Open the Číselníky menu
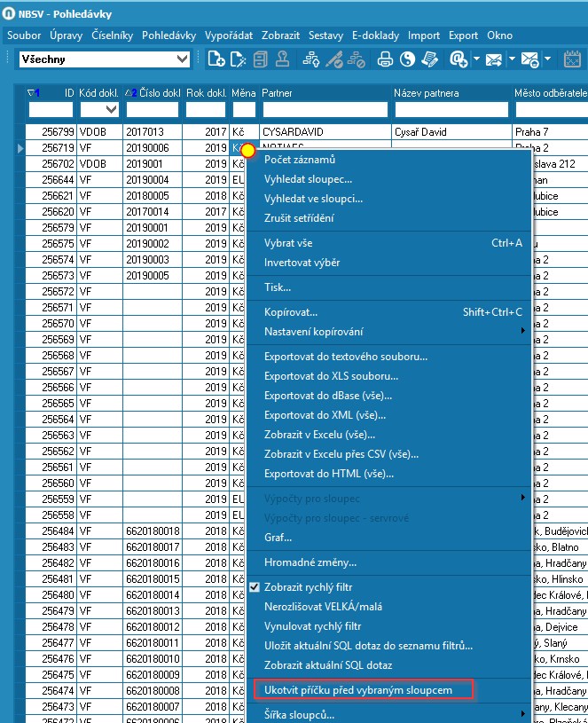The image size is (588, 723). coord(112,35)
